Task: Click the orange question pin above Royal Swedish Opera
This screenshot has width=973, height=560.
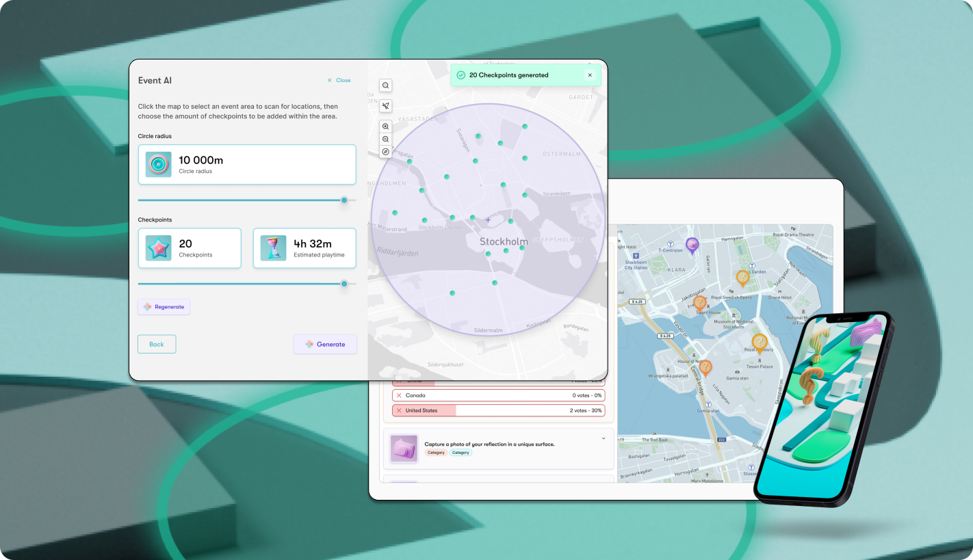Action: coord(742,278)
